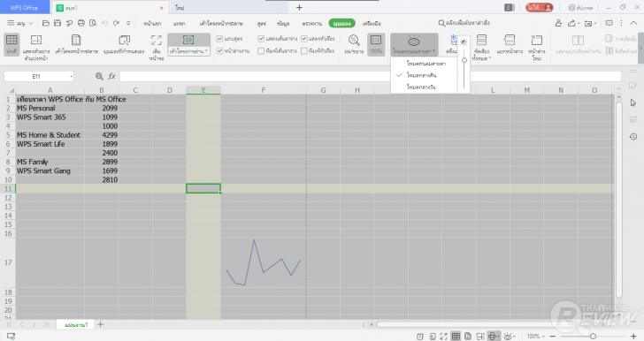Screen dimensions: 644x341
Task: Click the formula bar input field
Action: tap(370, 76)
